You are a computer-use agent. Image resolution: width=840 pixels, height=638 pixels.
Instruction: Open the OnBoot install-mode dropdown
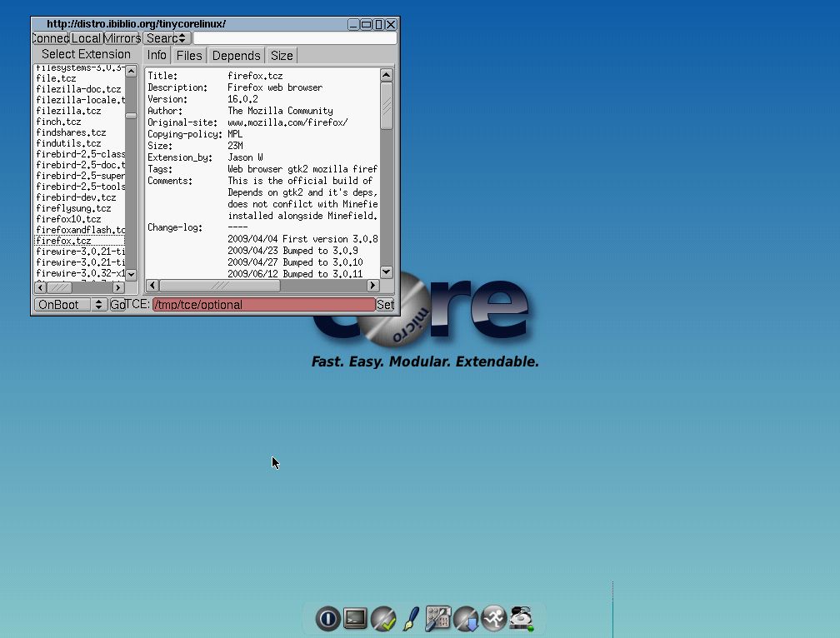(71, 305)
